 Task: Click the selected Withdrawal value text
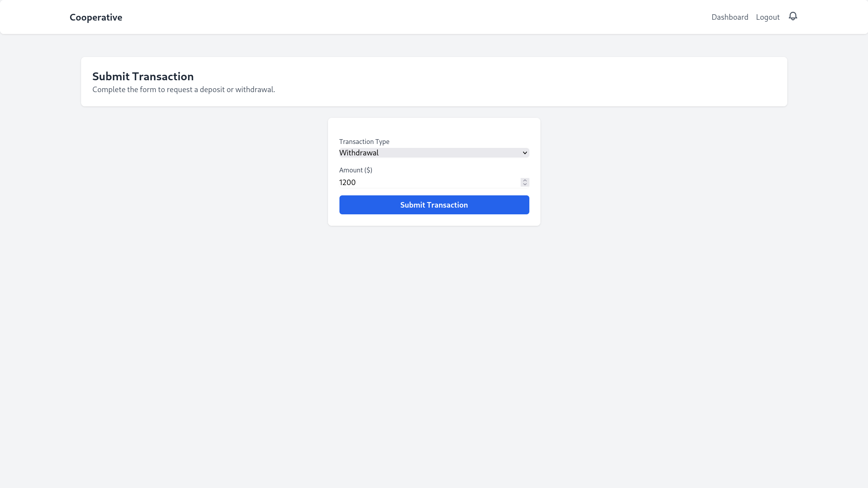tap(359, 153)
